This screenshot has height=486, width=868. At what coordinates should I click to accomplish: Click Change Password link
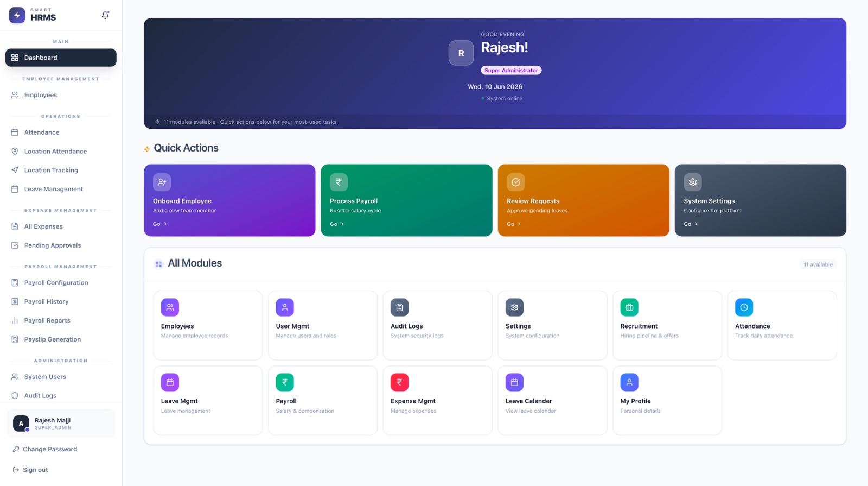[x=50, y=449]
